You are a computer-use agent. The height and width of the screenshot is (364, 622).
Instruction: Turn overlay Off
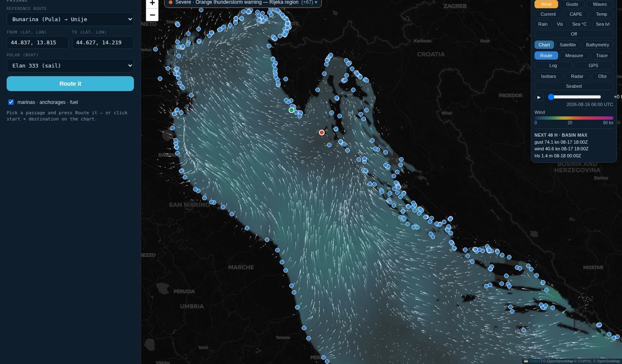coord(574,34)
